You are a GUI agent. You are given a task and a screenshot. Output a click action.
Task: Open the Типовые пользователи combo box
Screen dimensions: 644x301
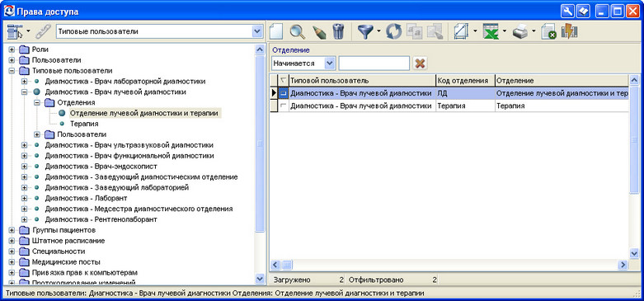point(256,31)
